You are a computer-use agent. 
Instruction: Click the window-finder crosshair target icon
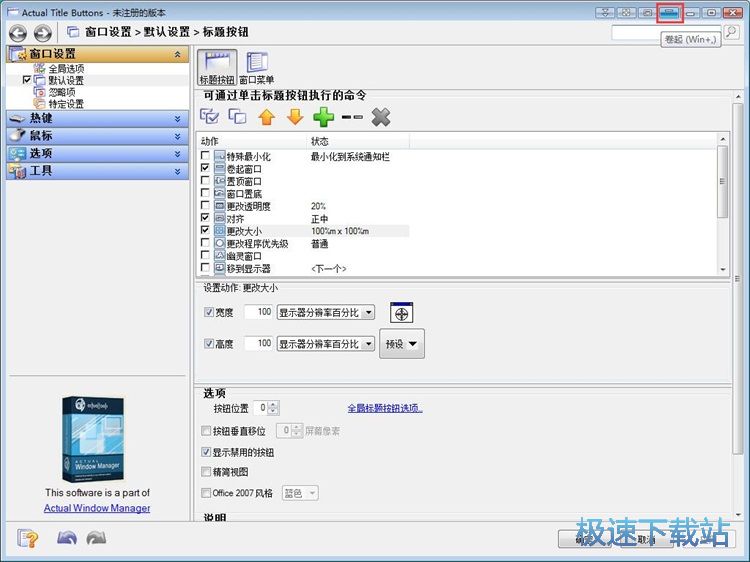tap(401, 313)
